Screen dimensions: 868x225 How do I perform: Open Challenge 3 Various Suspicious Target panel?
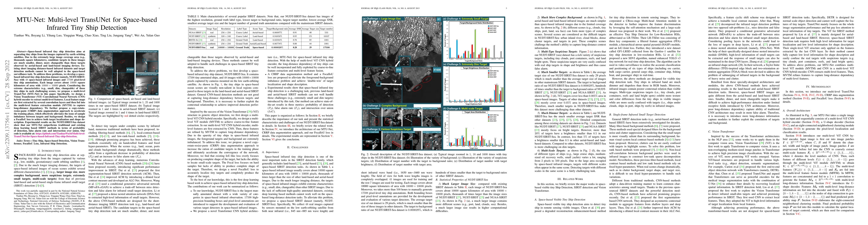[402, 139]
